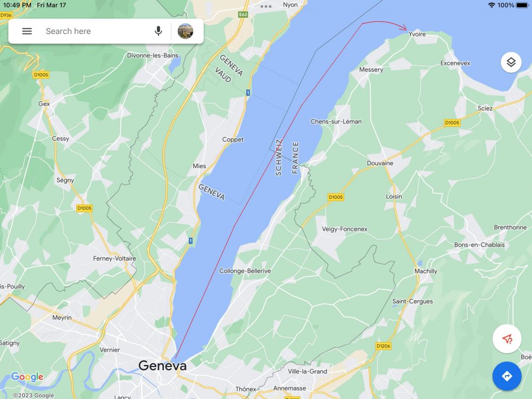Screen dimensions: 532x399
Task: Open the hamburger menu in search bar
Action: point(27,31)
